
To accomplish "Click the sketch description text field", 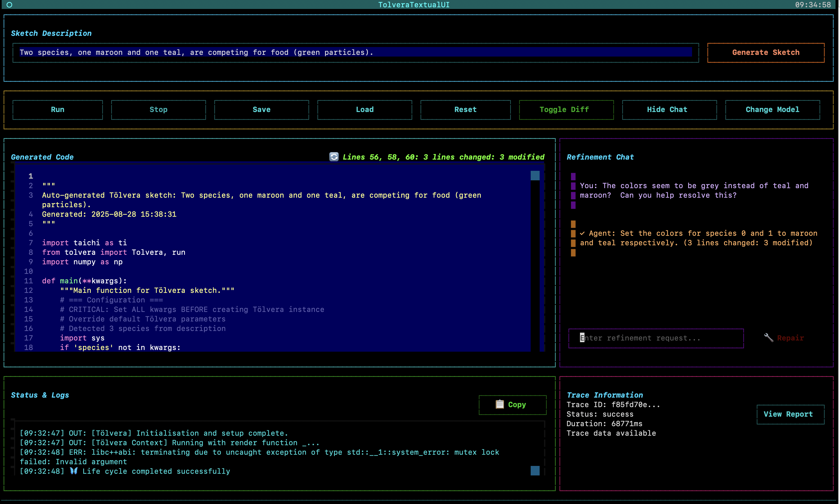I will click(355, 53).
